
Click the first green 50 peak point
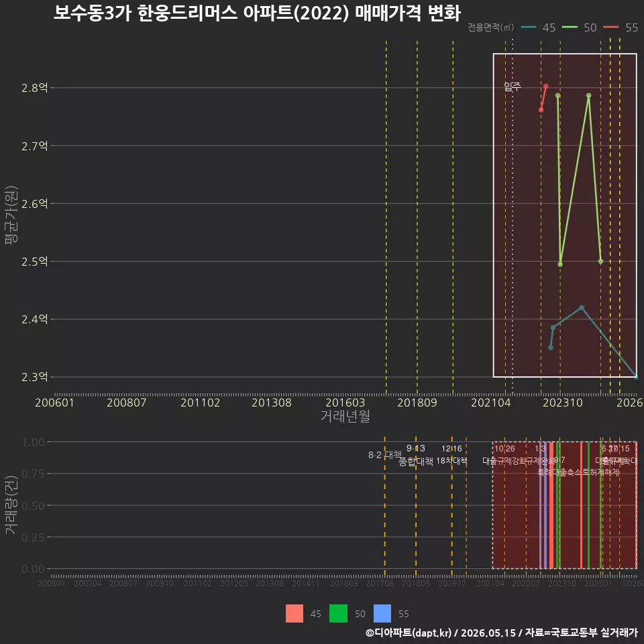[557, 96]
